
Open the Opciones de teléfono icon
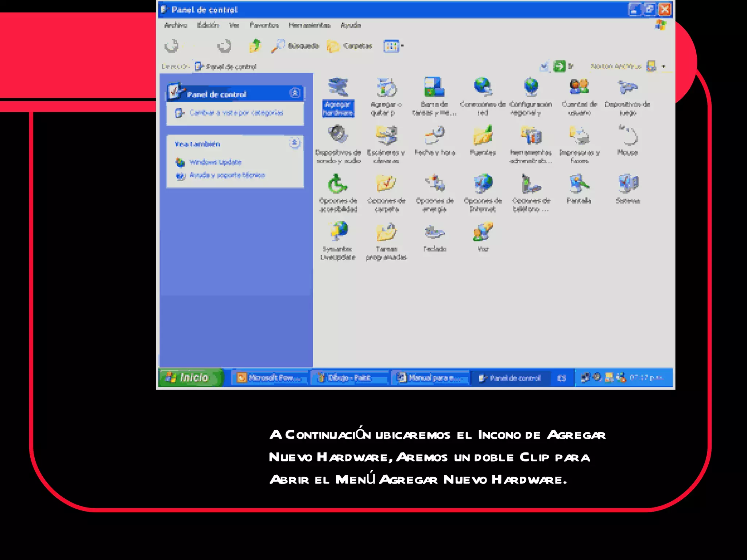click(531, 193)
